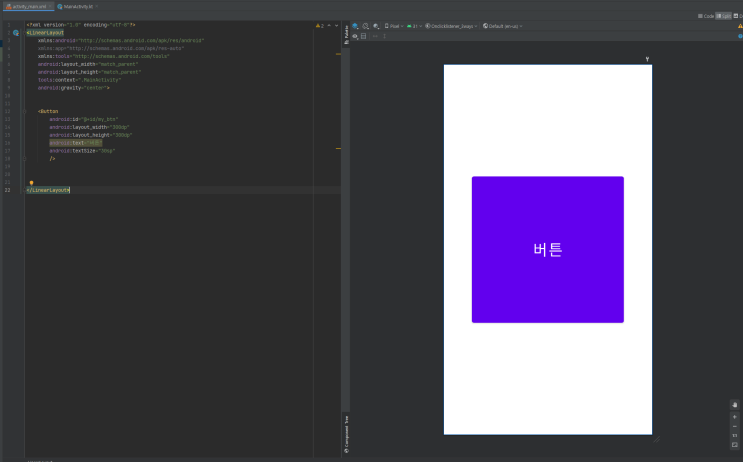Click the purple 버튼 button in preview
The image size is (743, 462).
click(x=547, y=250)
